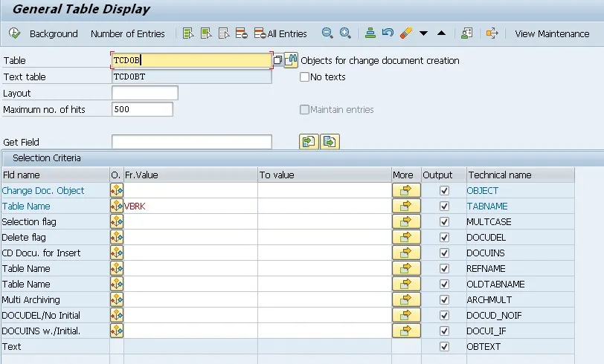Click the zoom out magnifier icon
Image resolution: width=604 pixels, height=364 pixels.
[x=327, y=33]
